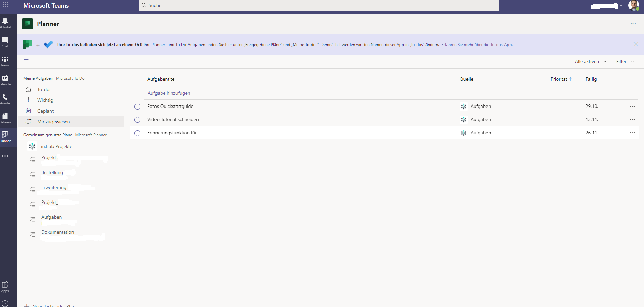Mark Erinnerungsfunktion für as complete
Image resolution: width=644 pixels, height=307 pixels.
pos(137,133)
